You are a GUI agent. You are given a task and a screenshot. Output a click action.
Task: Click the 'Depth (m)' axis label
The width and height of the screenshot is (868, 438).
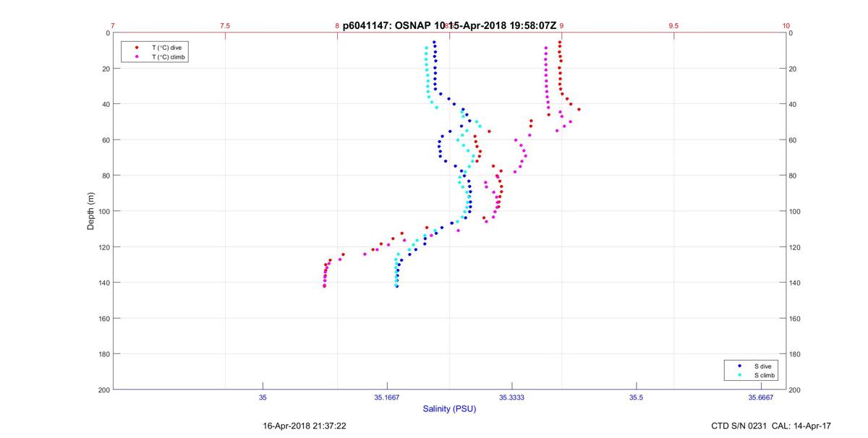[x=91, y=211]
